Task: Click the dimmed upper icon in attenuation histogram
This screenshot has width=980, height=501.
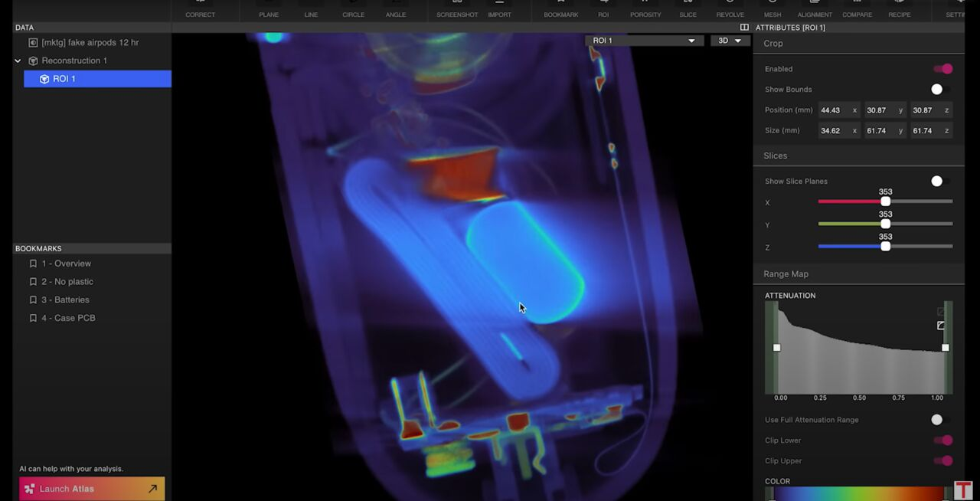Action: point(941,312)
